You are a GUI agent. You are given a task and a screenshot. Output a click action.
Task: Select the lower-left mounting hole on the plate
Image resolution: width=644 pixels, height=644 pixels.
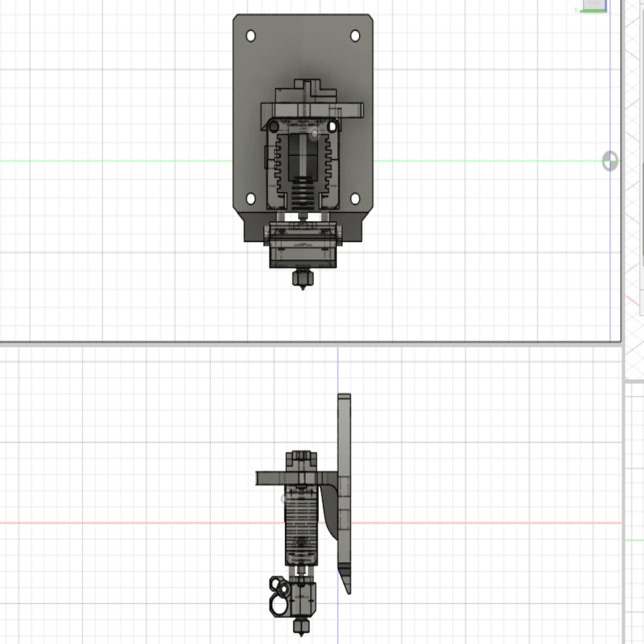(250, 199)
